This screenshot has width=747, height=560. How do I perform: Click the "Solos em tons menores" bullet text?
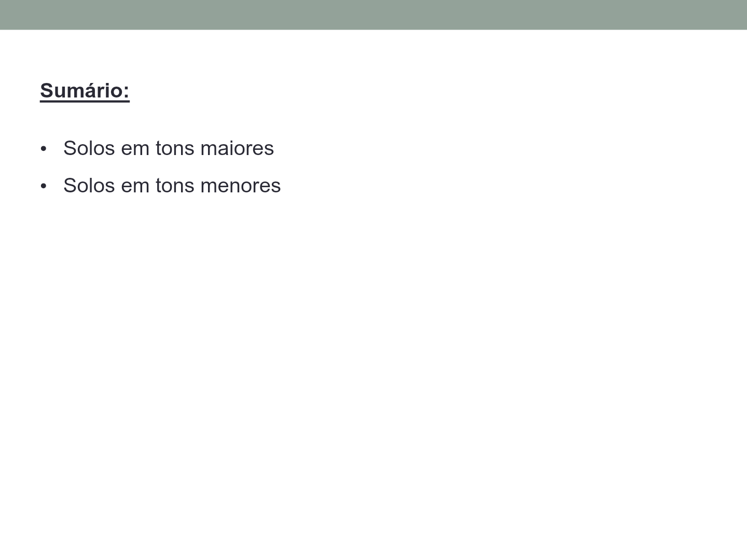point(172,186)
